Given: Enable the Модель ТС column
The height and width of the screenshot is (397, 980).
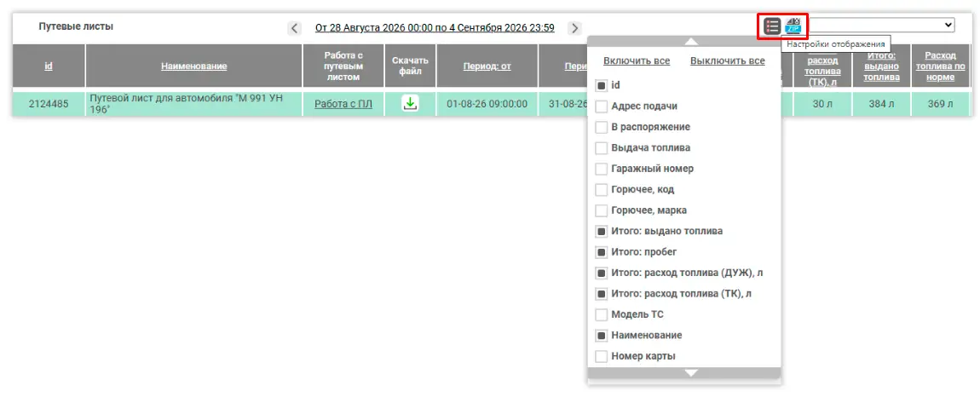Looking at the screenshot, I should 602,314.
